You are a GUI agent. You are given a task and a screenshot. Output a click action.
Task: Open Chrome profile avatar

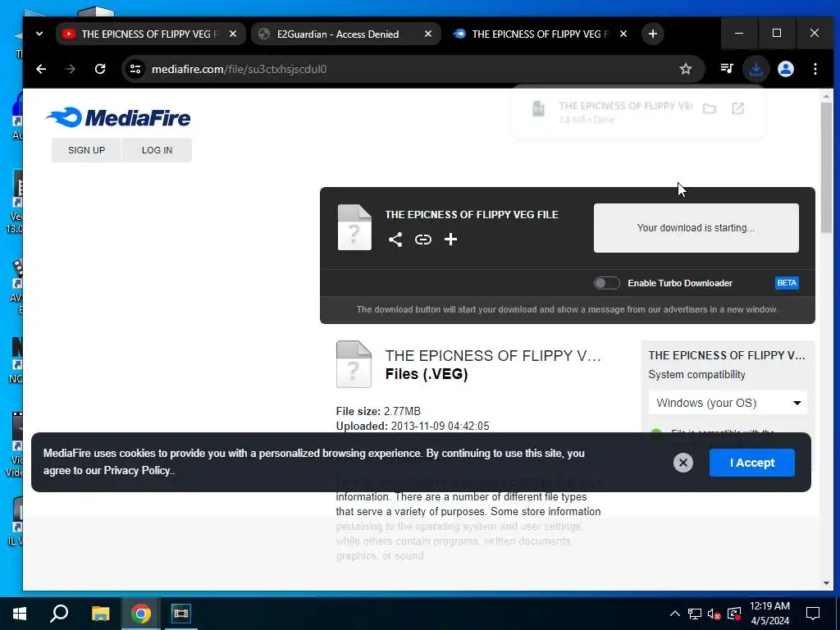tap(786, 69)
